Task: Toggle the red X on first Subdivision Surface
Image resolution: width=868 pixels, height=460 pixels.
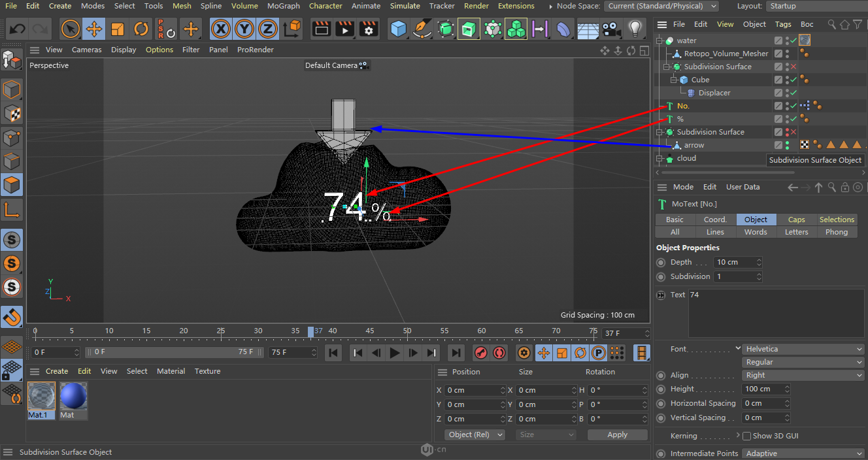Action: click(x=793, y=67)
